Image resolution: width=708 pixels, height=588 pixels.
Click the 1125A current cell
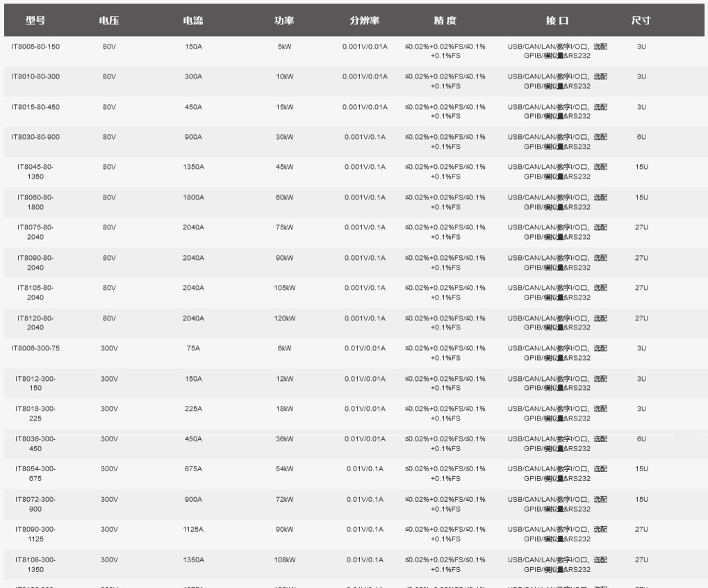193,530
